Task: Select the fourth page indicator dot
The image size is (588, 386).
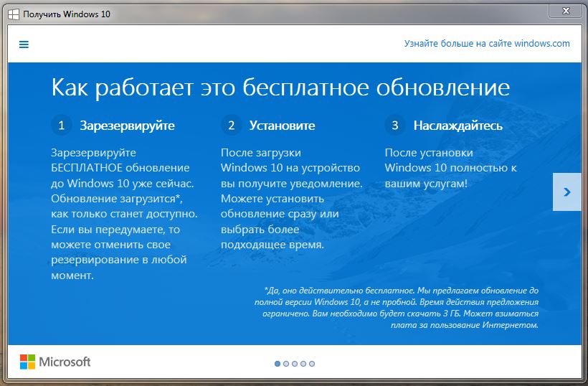Action: point(303,364)
